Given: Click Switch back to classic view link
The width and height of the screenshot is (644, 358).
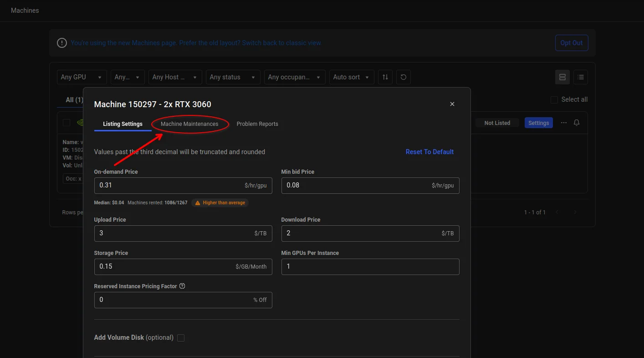Looking at the screenshot, I should coord(281,43).
